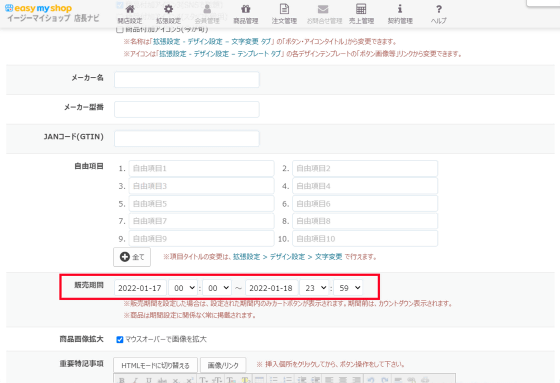The width and height of the screenshot is (560, 383).
Task: Click HTMLモードに切り替える button
Action: 155,365
